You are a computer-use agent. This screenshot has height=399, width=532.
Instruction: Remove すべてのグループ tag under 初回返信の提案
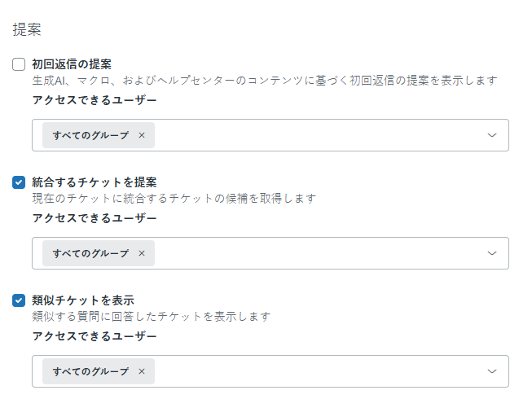pyautogui.click(x=142, y=135)
